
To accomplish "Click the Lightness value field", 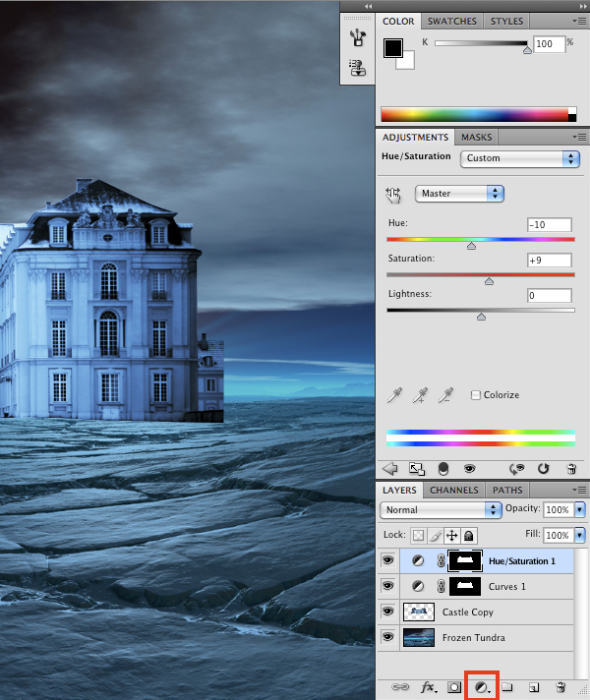I will 550,295.
